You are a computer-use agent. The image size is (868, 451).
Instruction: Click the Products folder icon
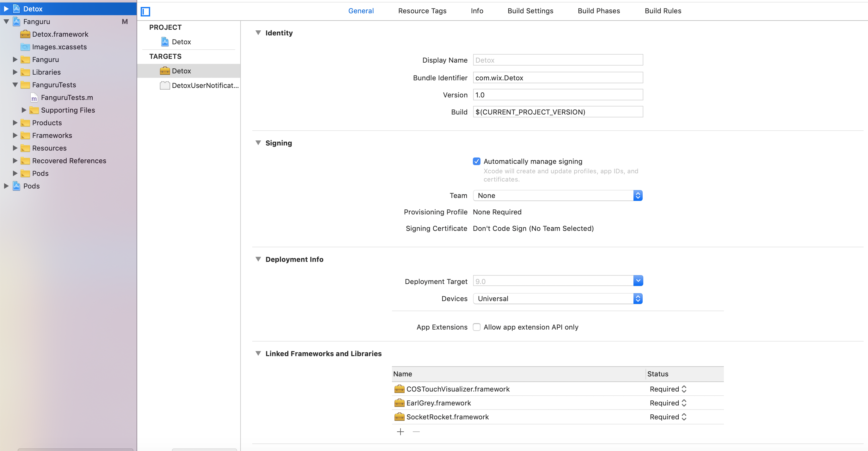point(25,123)
